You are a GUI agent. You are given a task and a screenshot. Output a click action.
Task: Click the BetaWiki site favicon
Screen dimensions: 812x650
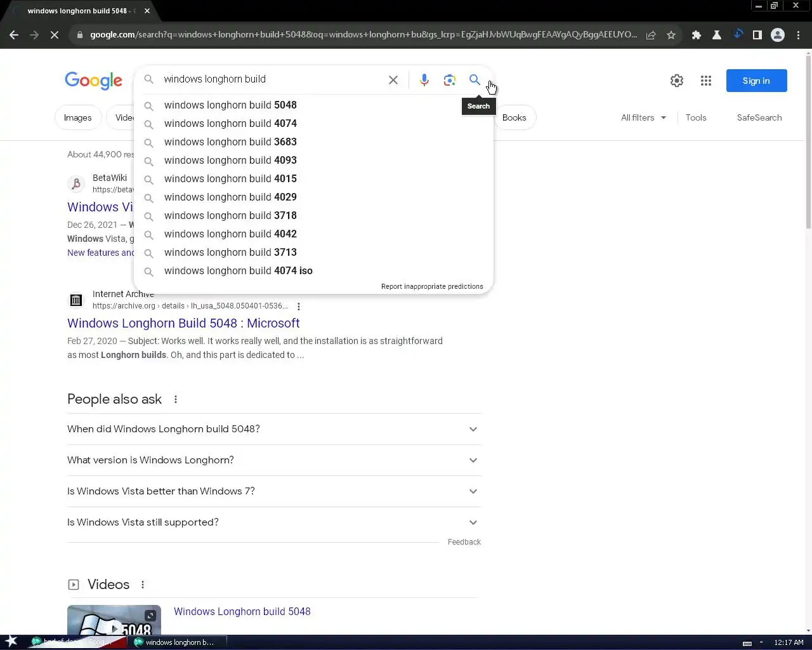click(x=76, y=184)
